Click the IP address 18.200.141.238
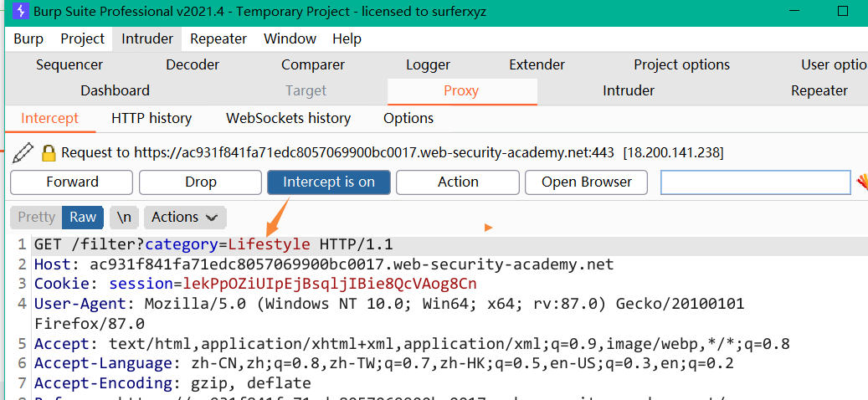Image resolution: width=868 pixels, height=400 pixels. (x=673, y=152)
